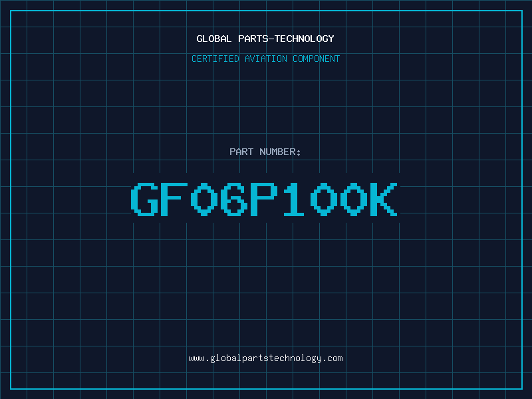Click the 'CERTIFIED AVIATION COMPONENT' subtitle
Image resolution: width=532 pixels, height=399 pixels.
click(x=265, y=59)
